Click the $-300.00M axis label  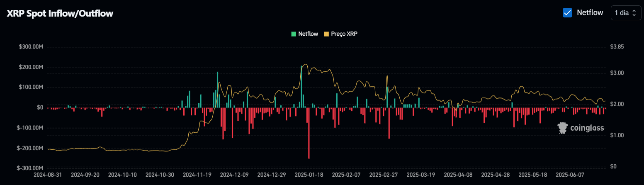click(x=30, y=168)
